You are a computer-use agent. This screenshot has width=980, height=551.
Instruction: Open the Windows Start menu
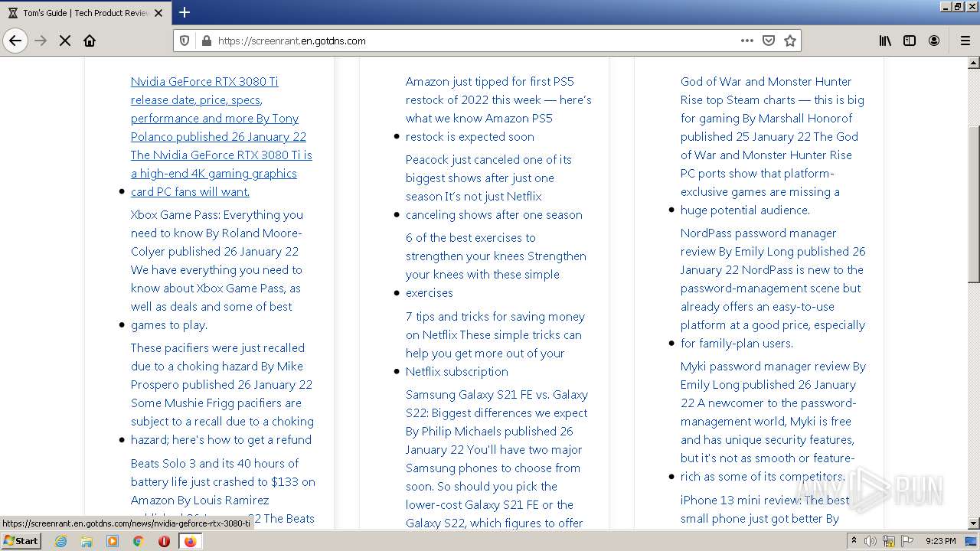point(21,541)
